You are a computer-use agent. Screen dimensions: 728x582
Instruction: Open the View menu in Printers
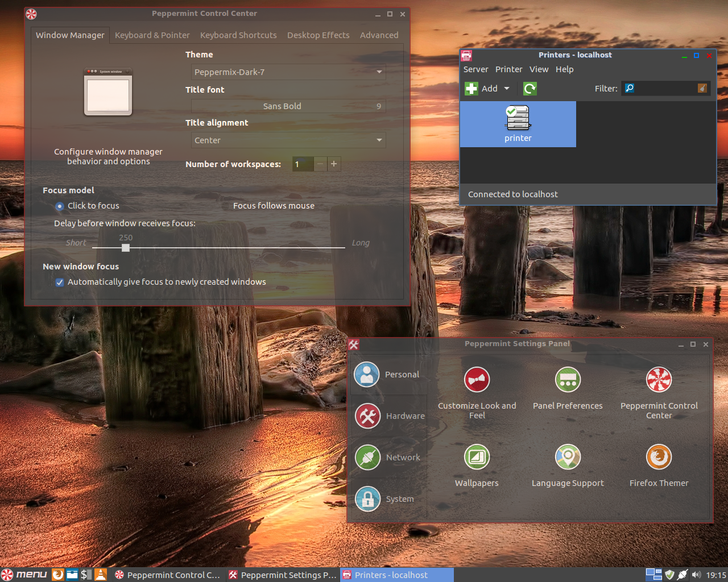click(x=539, y=69)
